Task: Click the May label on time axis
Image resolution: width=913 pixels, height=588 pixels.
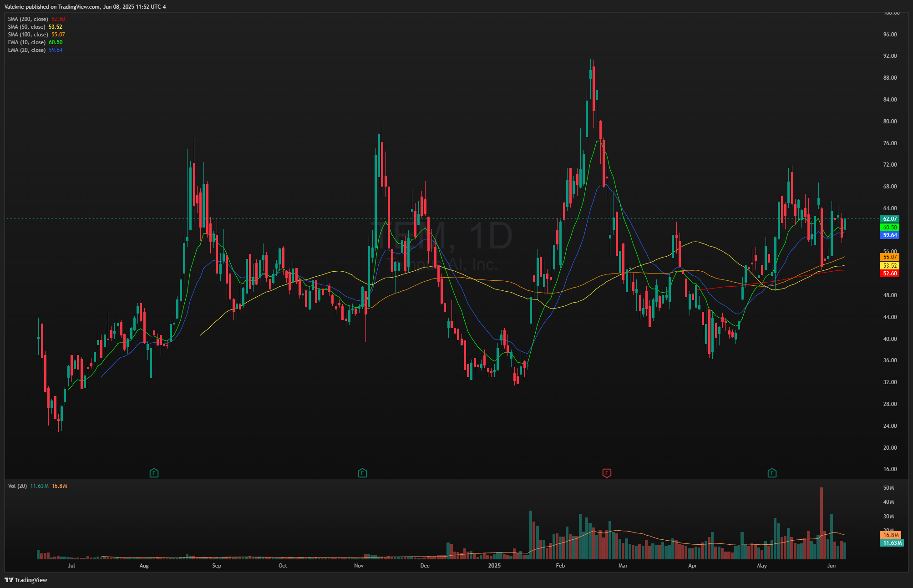Action: [762, 566]
